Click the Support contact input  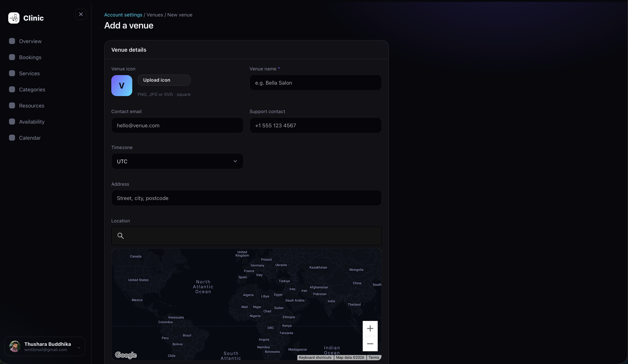coord(315,125)
